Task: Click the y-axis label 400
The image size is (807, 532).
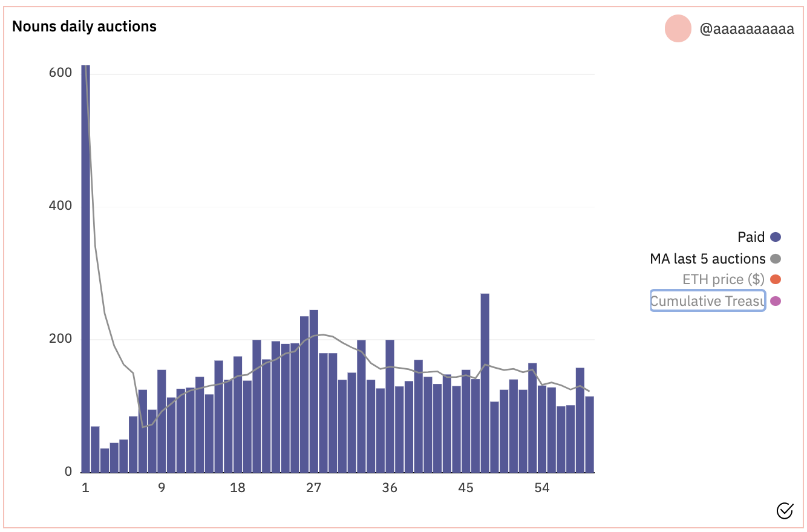Action: 60,206
